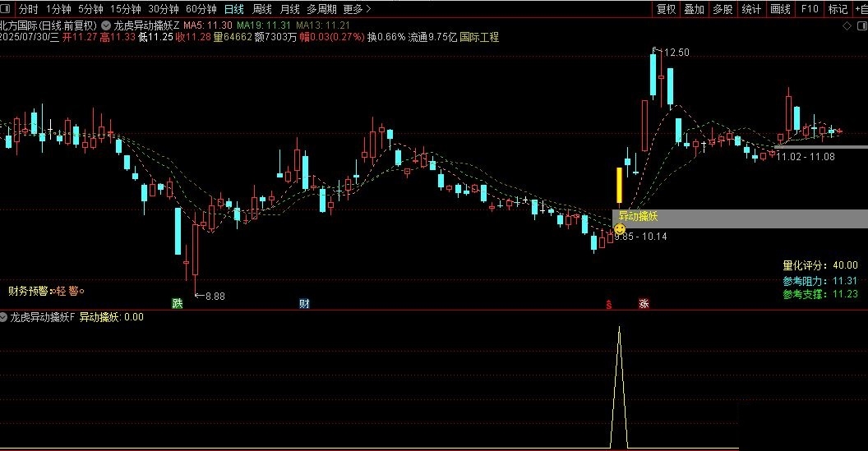Click the 换0.66% turnover value

click(x=386, y=37)
